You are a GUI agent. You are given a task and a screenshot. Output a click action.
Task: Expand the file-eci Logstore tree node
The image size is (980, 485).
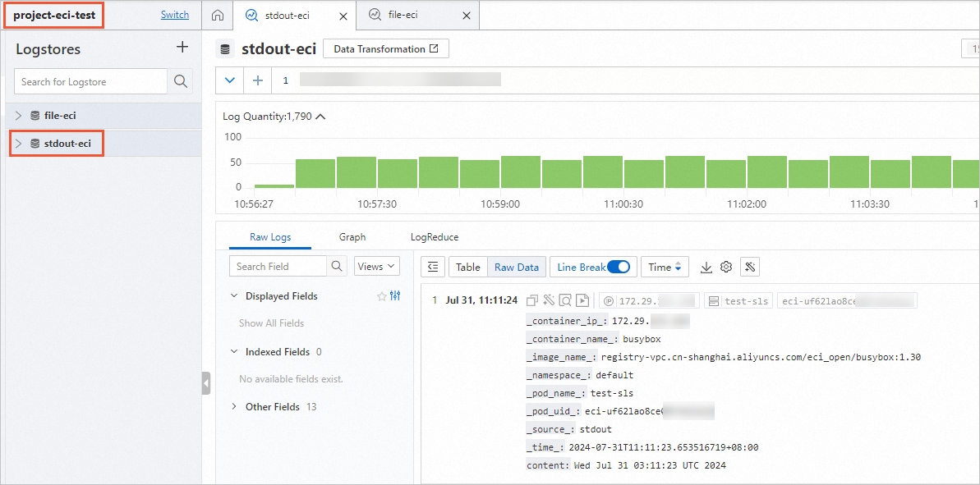pyautogui.click(x=19, y=116)
